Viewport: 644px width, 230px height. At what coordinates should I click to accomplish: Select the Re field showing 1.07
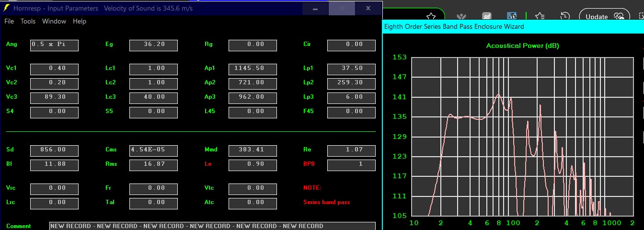pyautogui.click(x=351, y=151)
